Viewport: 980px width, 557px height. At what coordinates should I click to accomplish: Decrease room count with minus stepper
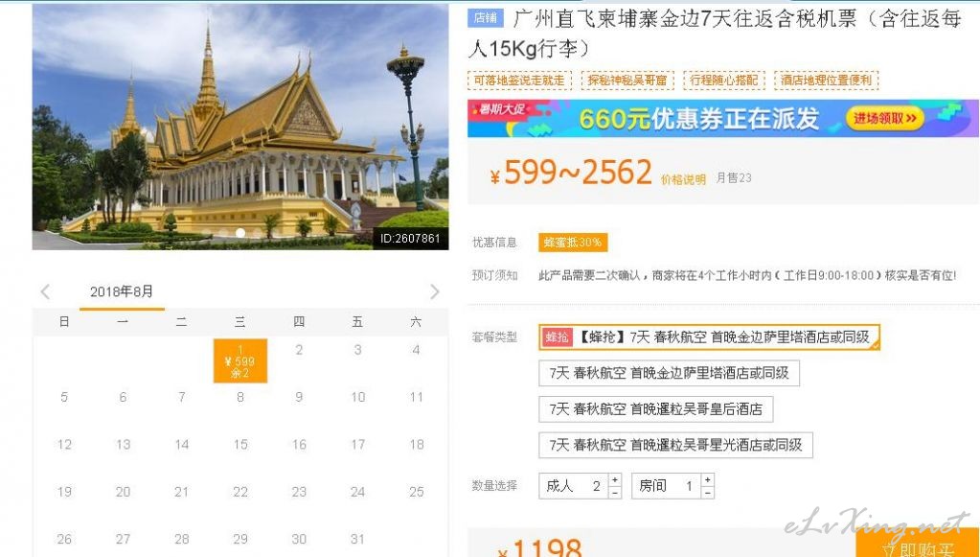click(x=708, y=493)
